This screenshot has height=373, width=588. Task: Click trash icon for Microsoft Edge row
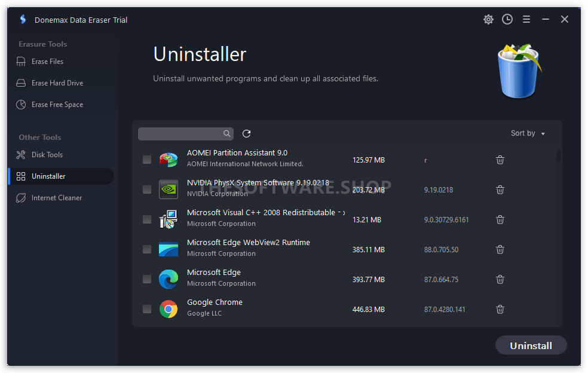coord(500,279)
